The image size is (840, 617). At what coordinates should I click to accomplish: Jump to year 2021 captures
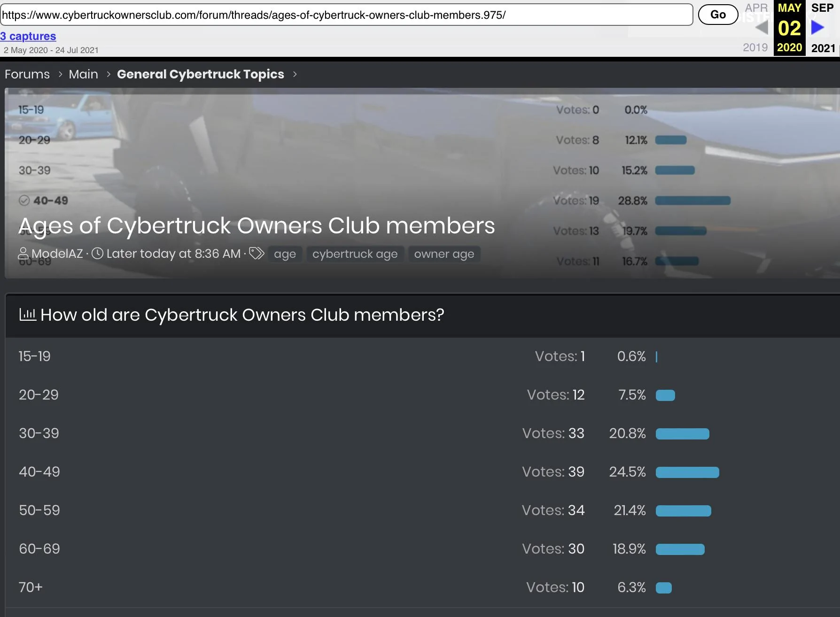click(x=823, y=48)
